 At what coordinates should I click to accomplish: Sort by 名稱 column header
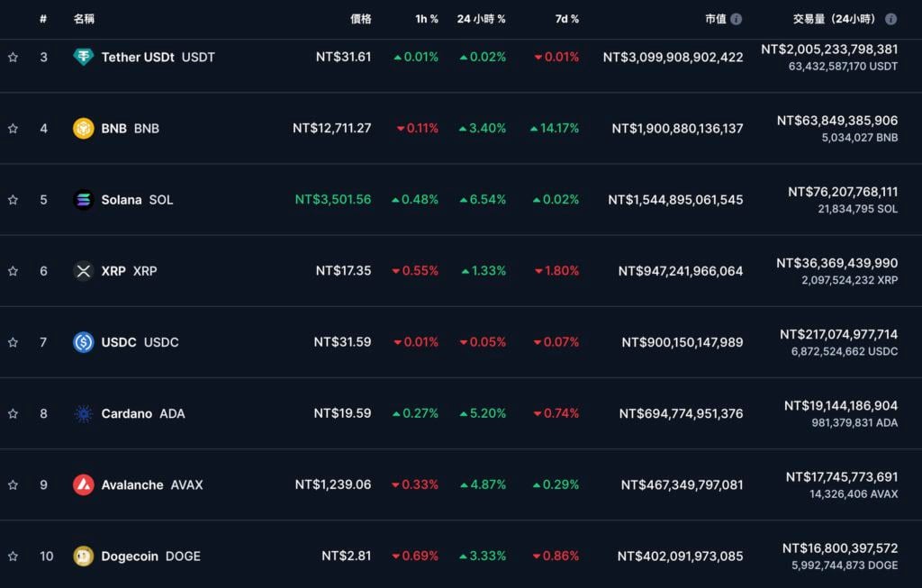point(85,19)
